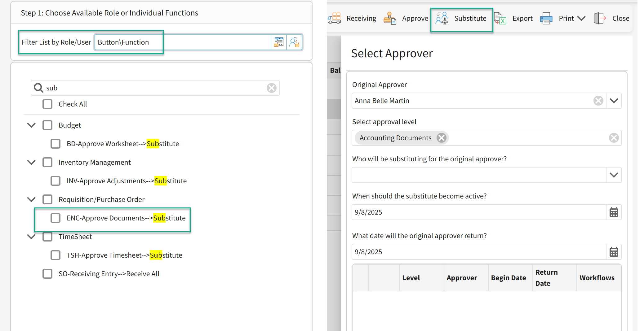Enable TSH-Approve Timesheet Substitute checkbox
644x331 pixels.
click(x=56, y=255)
